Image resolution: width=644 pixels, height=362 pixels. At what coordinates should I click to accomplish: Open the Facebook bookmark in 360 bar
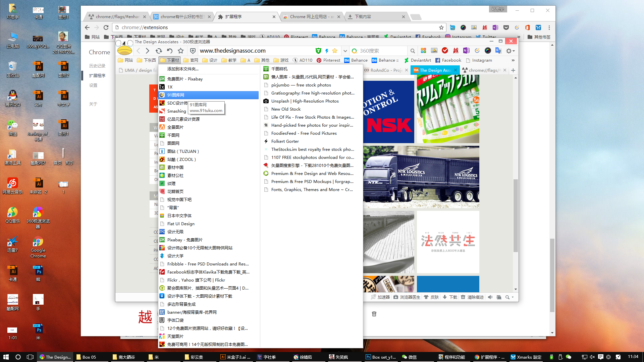pos(448,60)
